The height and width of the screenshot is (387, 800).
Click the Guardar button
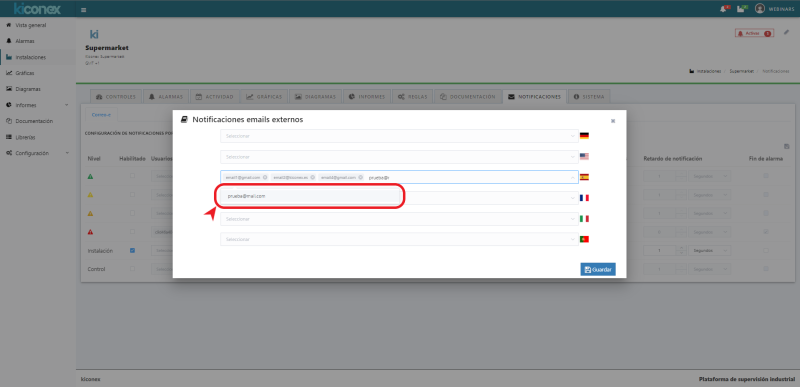[x=598, y=269]
